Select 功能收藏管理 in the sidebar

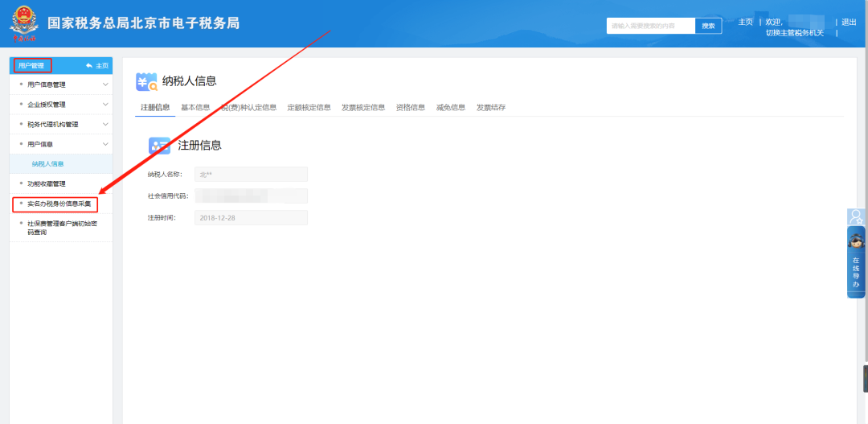click(x=47, y=183)
